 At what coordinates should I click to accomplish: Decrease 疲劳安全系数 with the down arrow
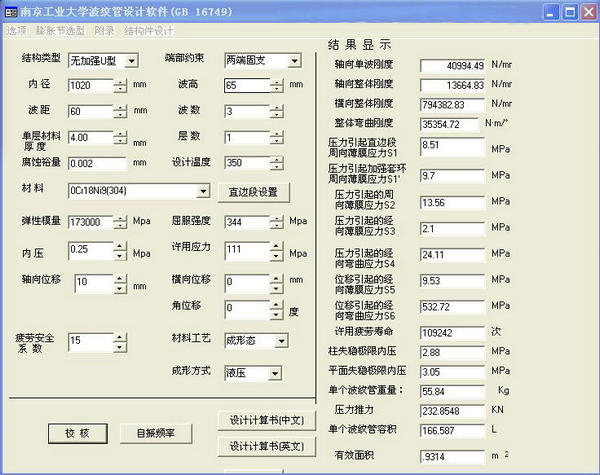[120, 346]
